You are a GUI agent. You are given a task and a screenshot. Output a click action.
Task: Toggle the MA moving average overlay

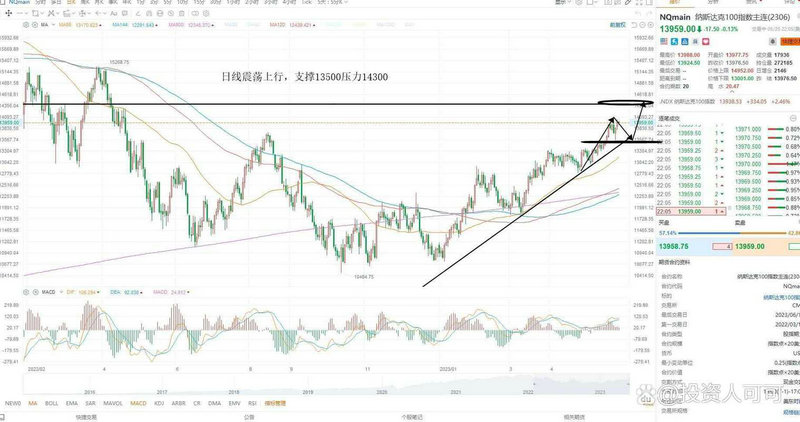tap(34, 401)
